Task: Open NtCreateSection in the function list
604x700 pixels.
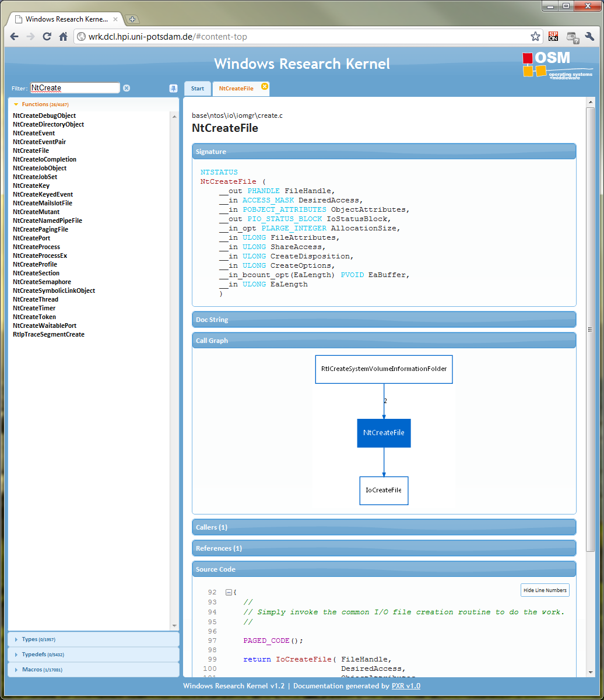Action: [36, 273]
